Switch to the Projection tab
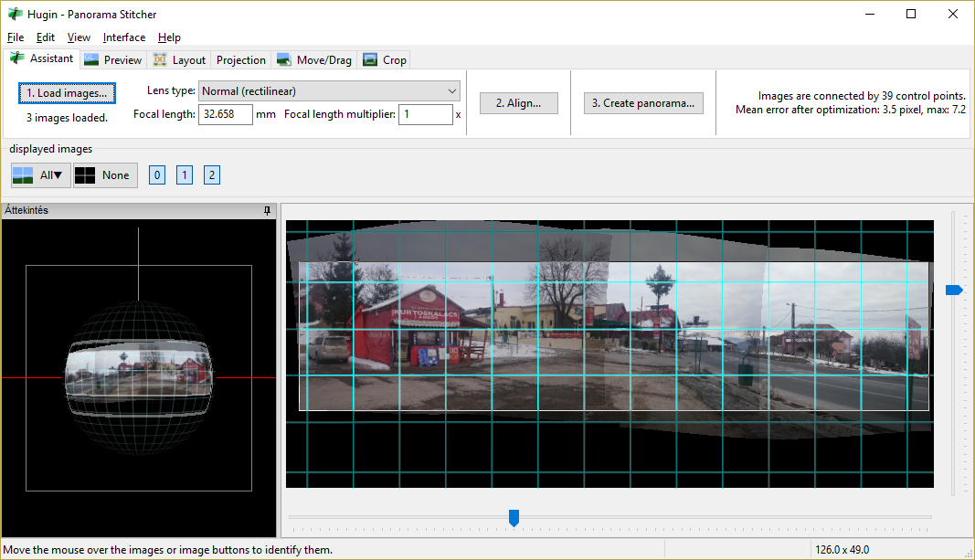 241,60
